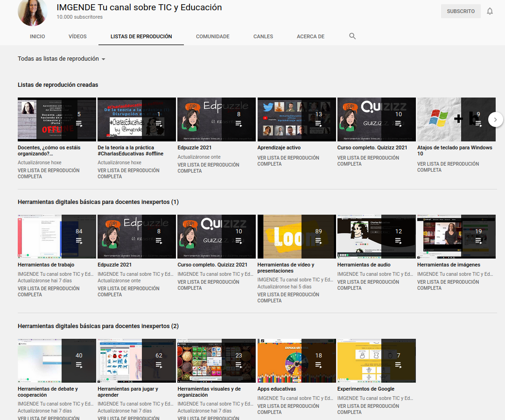Switch to the VÍDEOS tab

coord(77,36)
